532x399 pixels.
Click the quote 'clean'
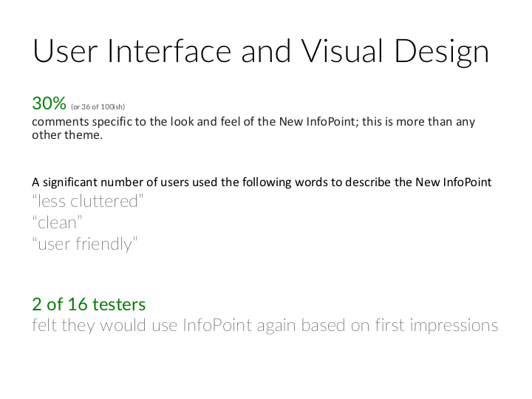[57, 222]
